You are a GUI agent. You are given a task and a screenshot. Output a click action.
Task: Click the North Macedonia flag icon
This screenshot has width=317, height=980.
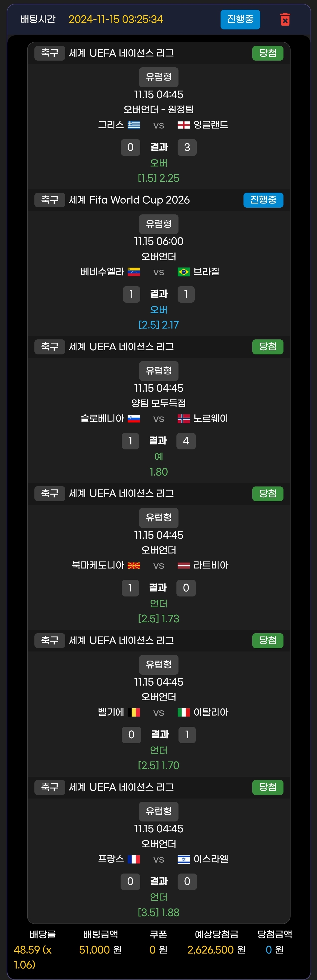click(134, 565)
